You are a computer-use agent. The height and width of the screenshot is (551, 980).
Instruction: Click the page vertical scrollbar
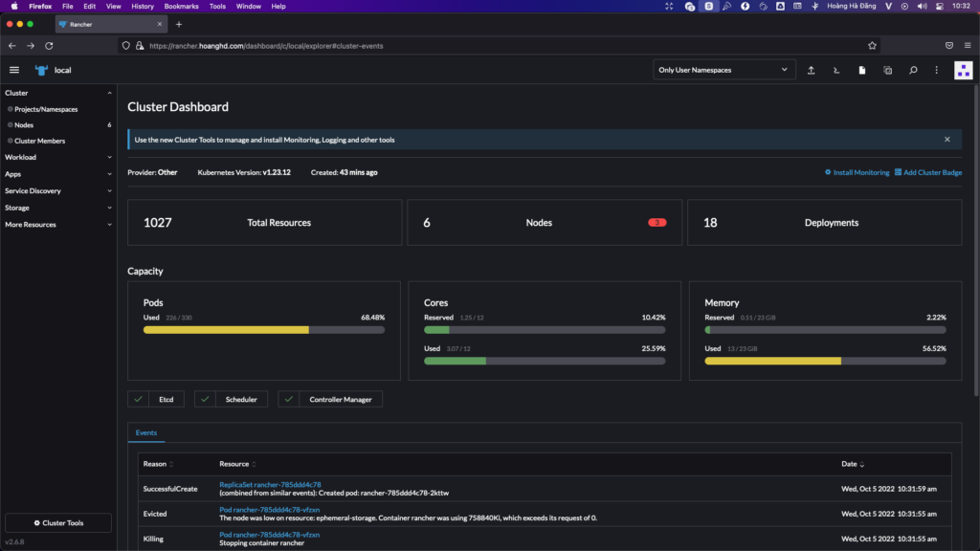tap(976, 240)
